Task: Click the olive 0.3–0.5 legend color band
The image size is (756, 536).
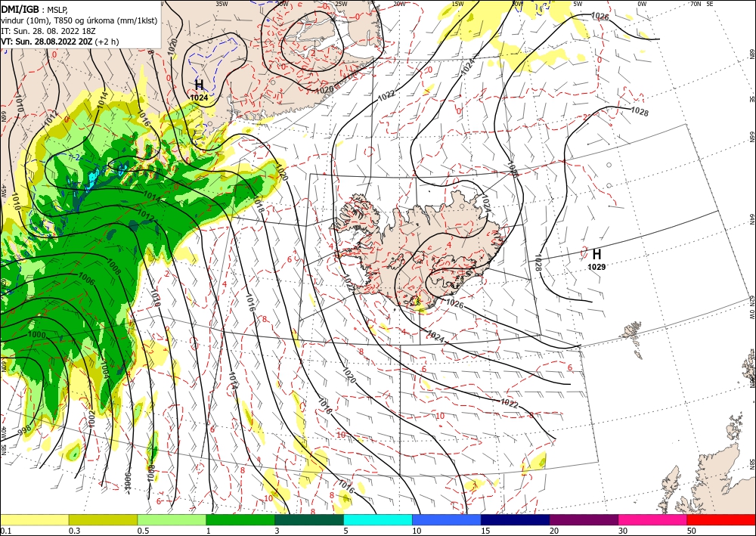Action: click(x=103, y=519)
